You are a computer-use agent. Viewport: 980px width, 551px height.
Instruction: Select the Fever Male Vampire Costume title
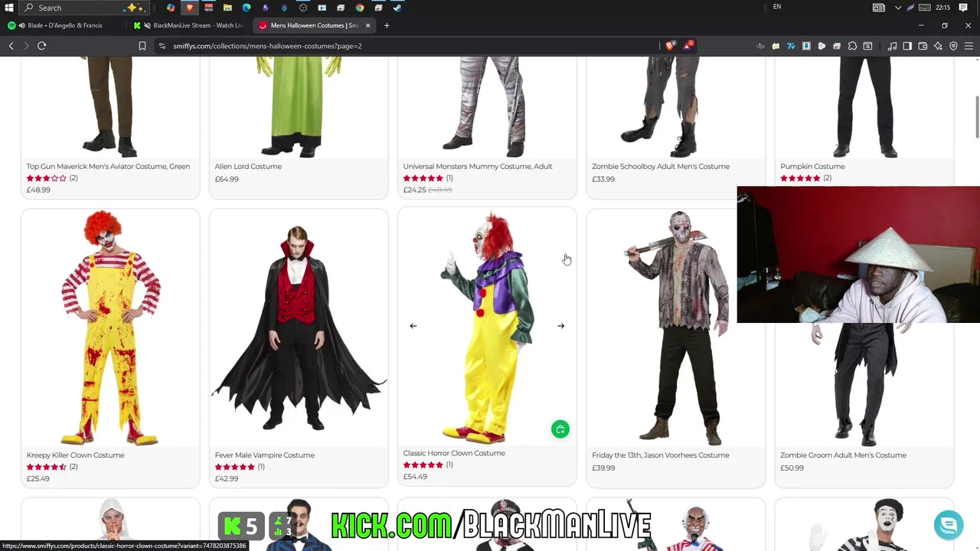coord(265,455)
